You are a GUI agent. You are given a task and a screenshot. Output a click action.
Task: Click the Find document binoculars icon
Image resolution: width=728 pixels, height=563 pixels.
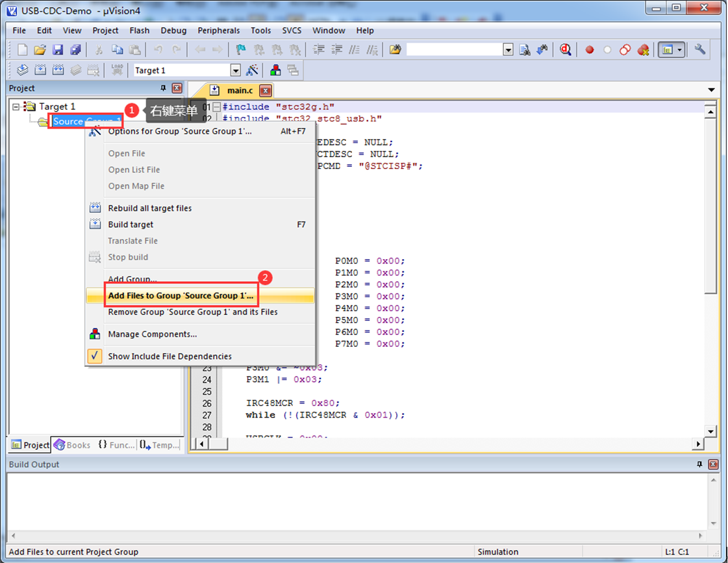(525, 49)
